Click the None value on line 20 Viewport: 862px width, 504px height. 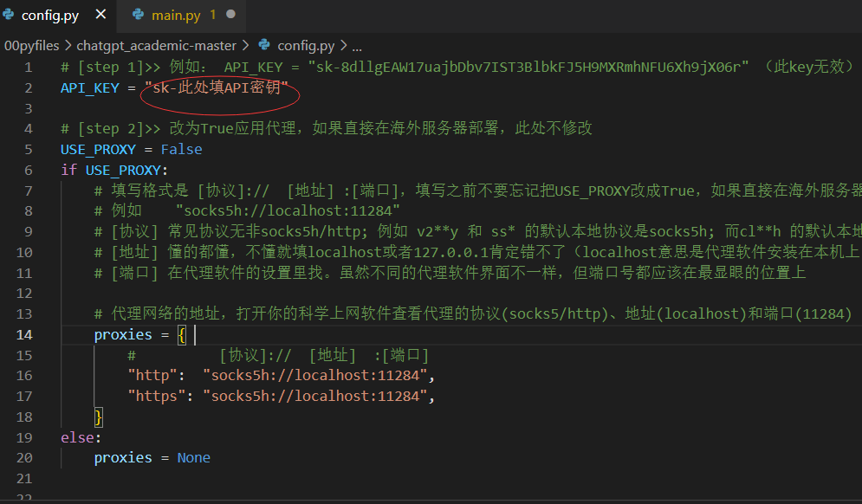[x=193, y=458]
